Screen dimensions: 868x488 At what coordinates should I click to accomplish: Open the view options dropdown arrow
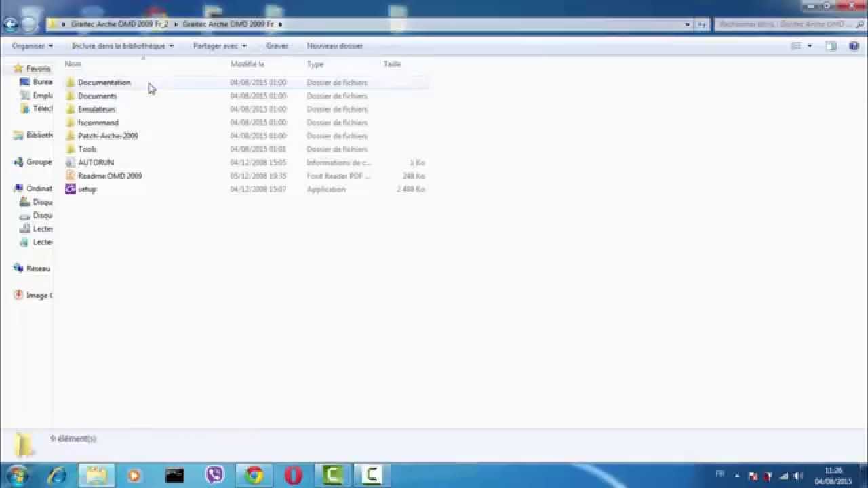[810, 46]
